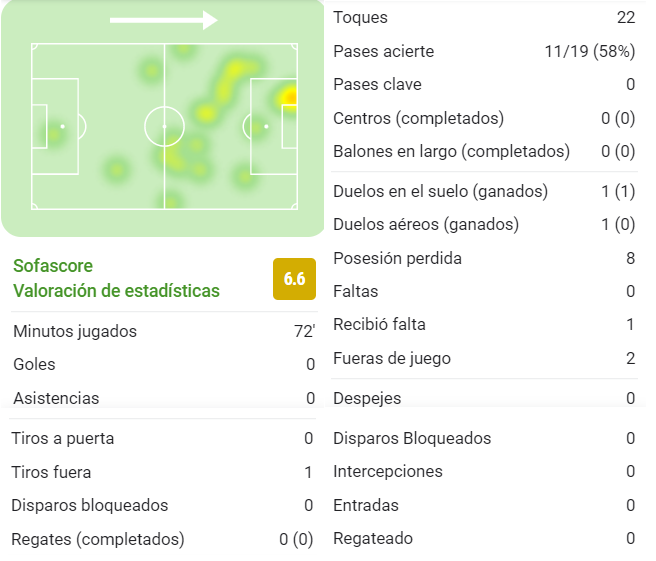Viewport: 656px width, 561px height.
Task: Click the Regates (completados) label
Action: (x=98, y=539)
